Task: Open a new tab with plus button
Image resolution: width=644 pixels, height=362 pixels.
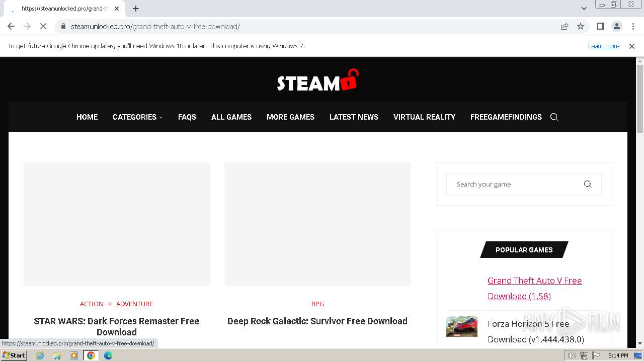Action: [136, 9]
